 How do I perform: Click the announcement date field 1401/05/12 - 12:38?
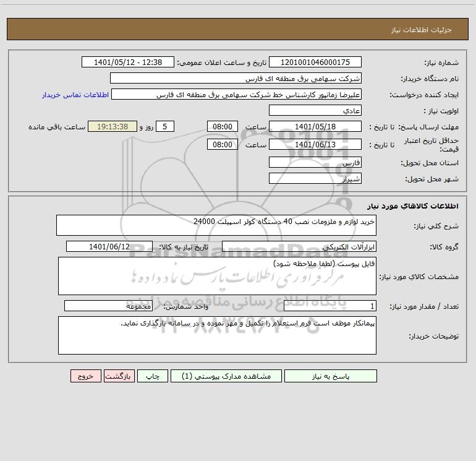tap(128, 62)
